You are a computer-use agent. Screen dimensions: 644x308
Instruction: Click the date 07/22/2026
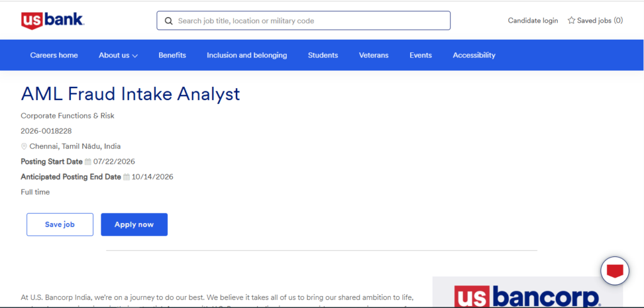[114, 162]
